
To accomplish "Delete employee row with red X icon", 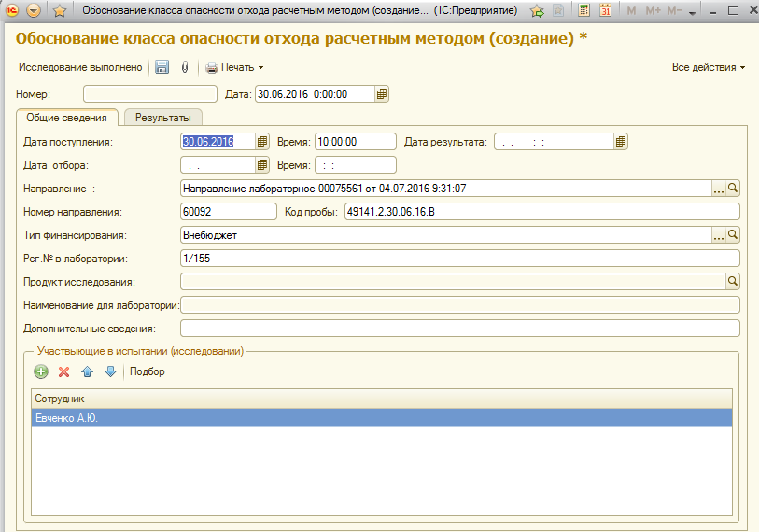I will coord(64,371).
